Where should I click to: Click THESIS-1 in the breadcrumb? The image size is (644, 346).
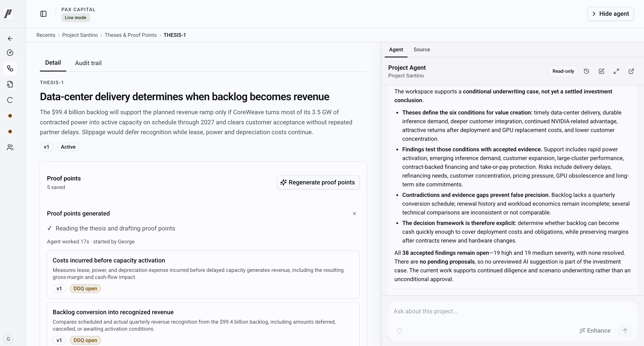coord(175,35)
